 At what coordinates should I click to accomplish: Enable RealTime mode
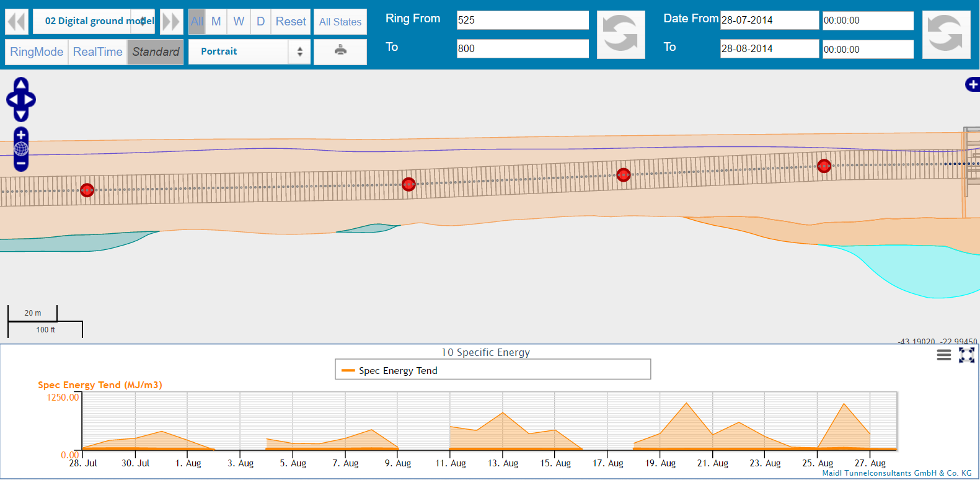(97, 51)
